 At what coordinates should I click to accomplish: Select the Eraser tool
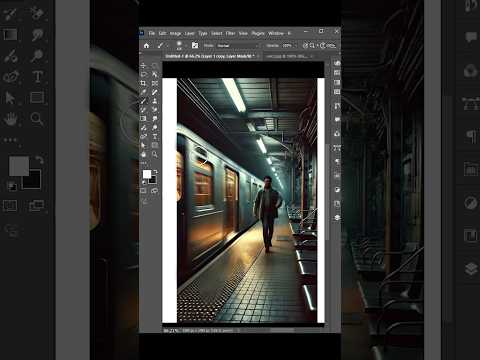click(x=154, y=110)
